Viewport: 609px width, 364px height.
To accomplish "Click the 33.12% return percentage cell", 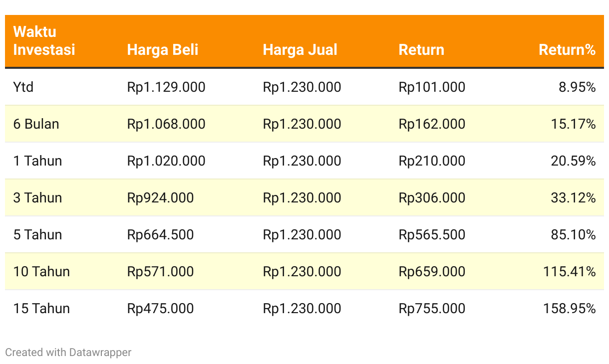I will click(574, 198).
